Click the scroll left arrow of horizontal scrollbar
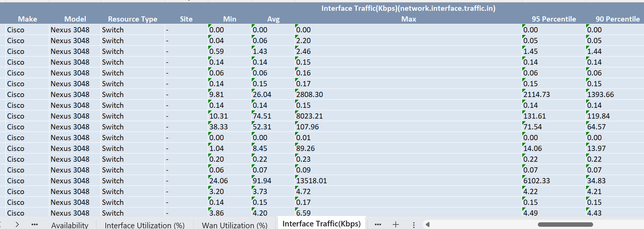The image size is (644, 229). pos(428,225)
